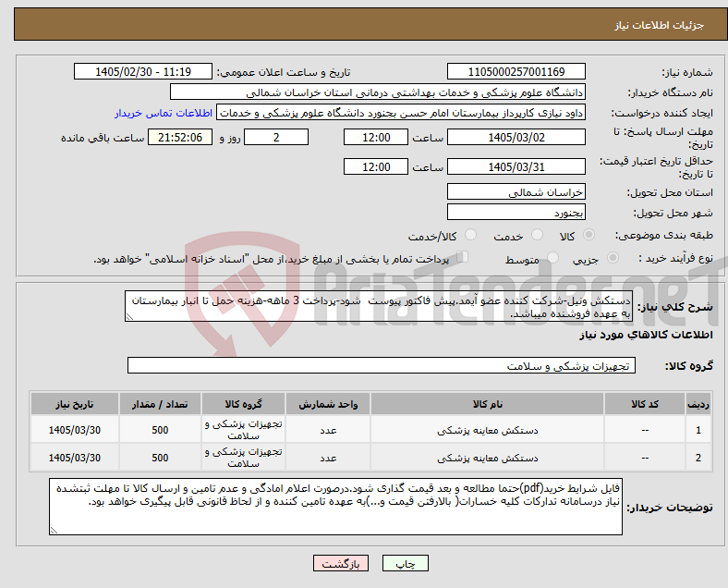
Task: Click the کد کالا column header
Action: click(645, 404)
